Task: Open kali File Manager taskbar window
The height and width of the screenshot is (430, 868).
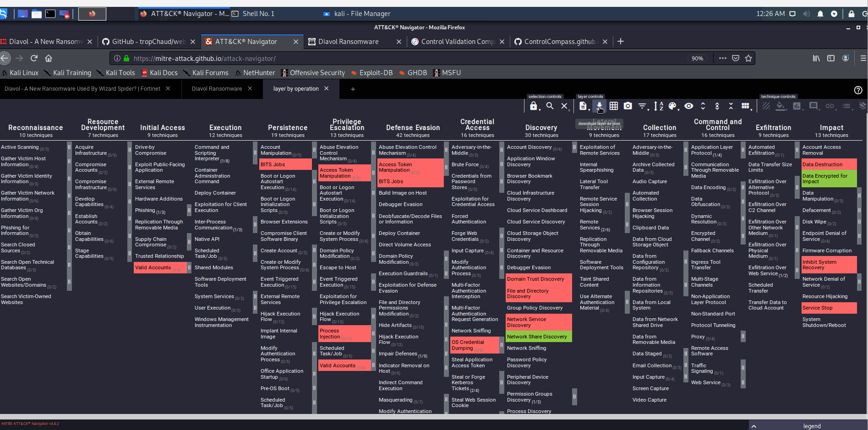Action: (357, 14)
